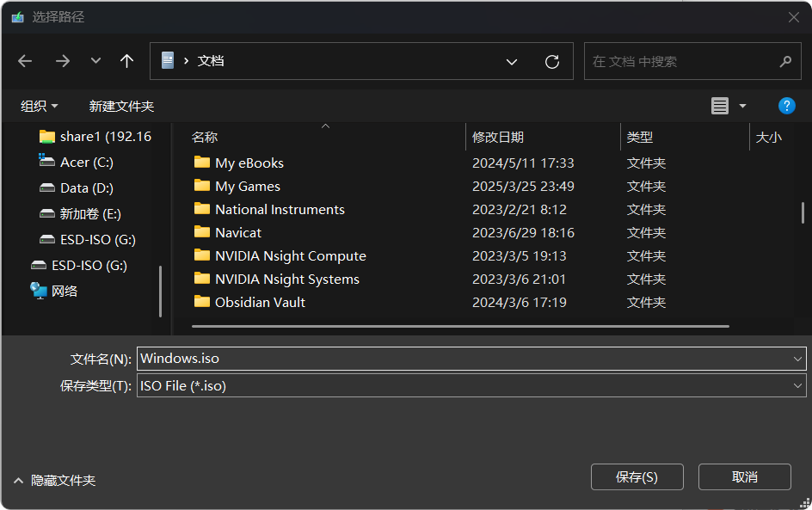
Task: Refresh the current folder listing
Action: tap(552, 62)
